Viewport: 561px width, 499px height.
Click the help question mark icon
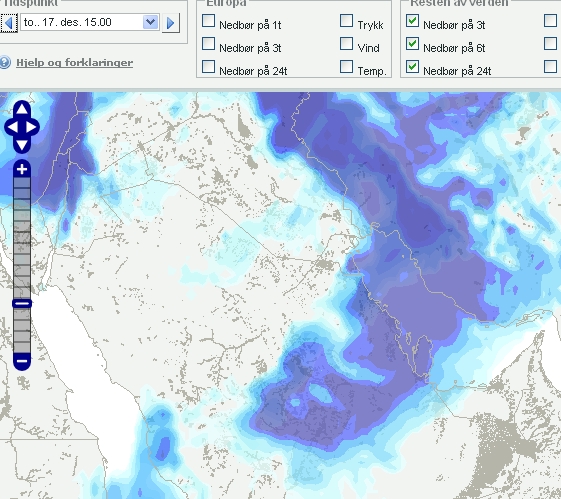(x=5, y=63)
